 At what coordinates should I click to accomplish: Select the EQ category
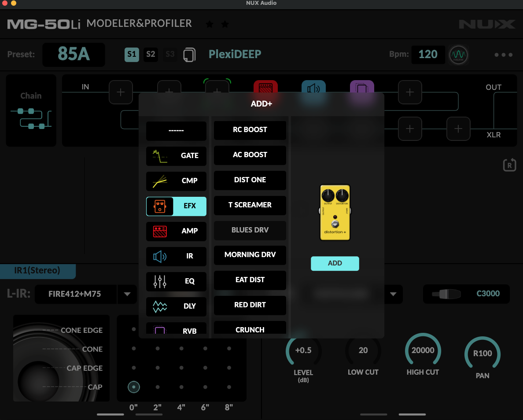tap(176, 281)
